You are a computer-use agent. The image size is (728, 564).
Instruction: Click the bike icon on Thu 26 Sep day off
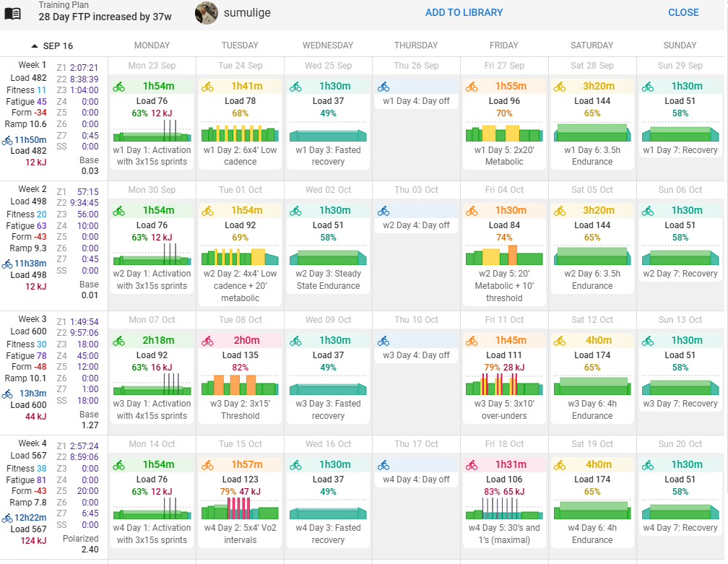coord(383,87)
